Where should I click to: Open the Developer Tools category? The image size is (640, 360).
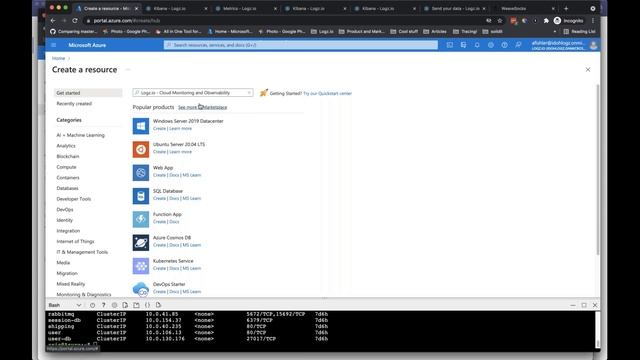pyautogui.click(x=73, y=199)
